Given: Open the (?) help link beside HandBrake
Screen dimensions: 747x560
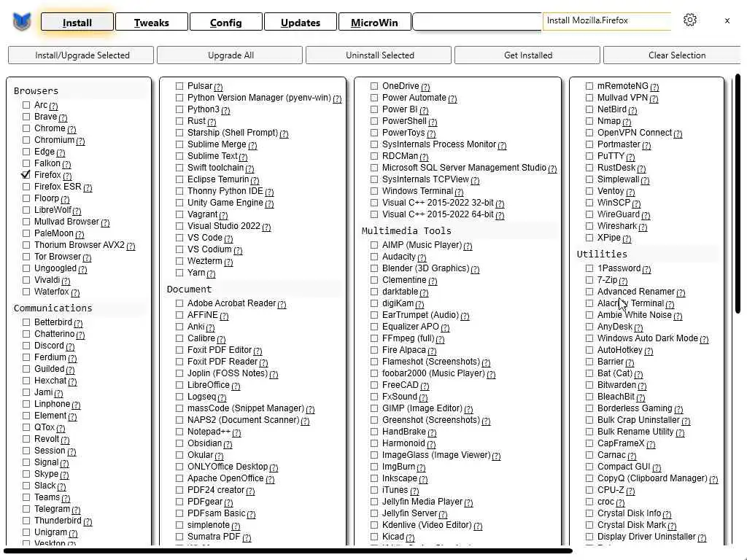Looking at the screenshot, I should 432,433.
